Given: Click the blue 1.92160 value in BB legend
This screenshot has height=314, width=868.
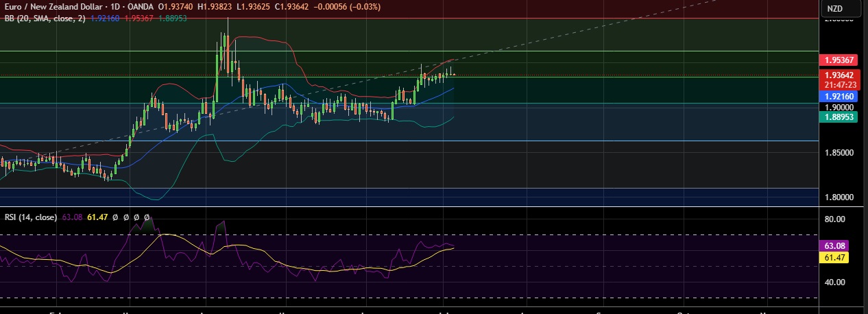Looking at the screenshot, I should [x=105, y=19].
